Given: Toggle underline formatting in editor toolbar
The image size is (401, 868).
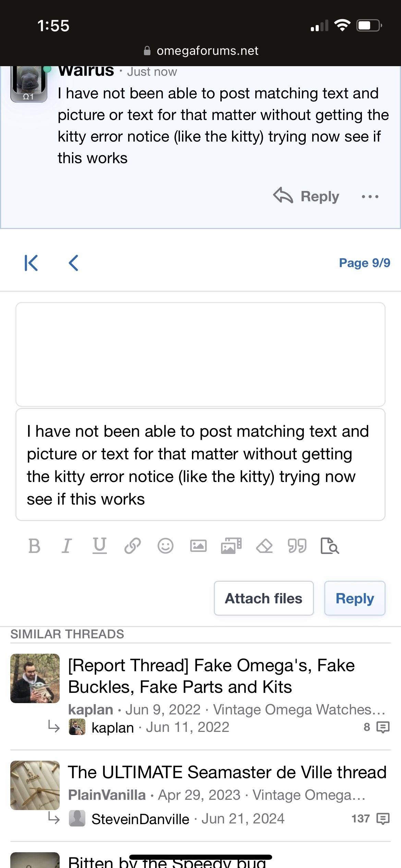Looking at the screenshot, I should coord(100,546).
